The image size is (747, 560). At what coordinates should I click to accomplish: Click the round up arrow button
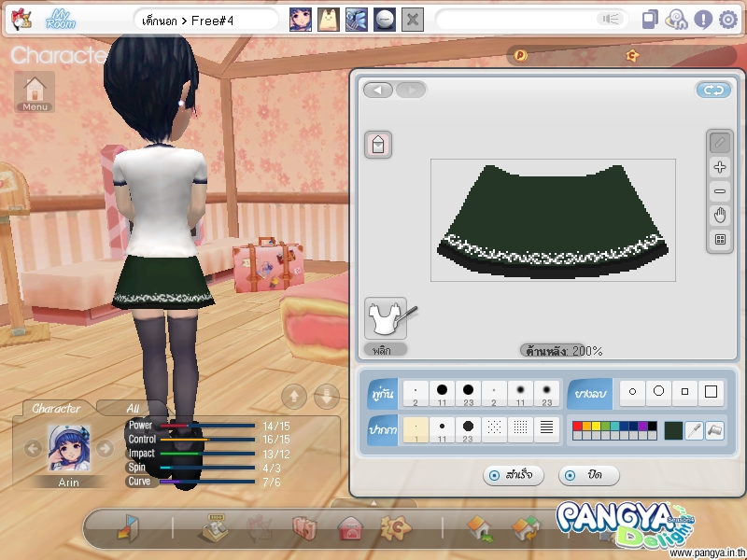click(x=294, y=396)
